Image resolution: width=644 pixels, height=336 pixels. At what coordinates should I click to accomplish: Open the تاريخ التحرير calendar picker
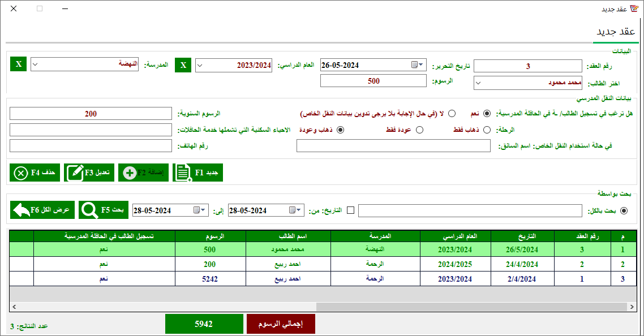417,65
